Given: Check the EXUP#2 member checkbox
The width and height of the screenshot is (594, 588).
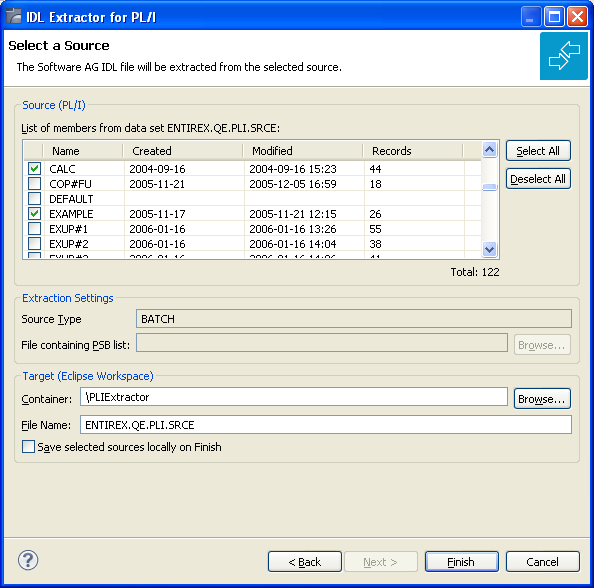Looking at the screenshot, I should click(34, 244).
